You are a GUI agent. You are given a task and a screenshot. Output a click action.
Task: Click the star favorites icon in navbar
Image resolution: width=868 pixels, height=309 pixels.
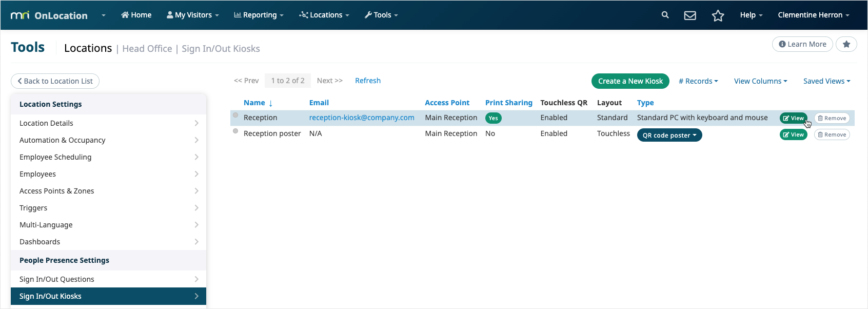pos(718,15)
